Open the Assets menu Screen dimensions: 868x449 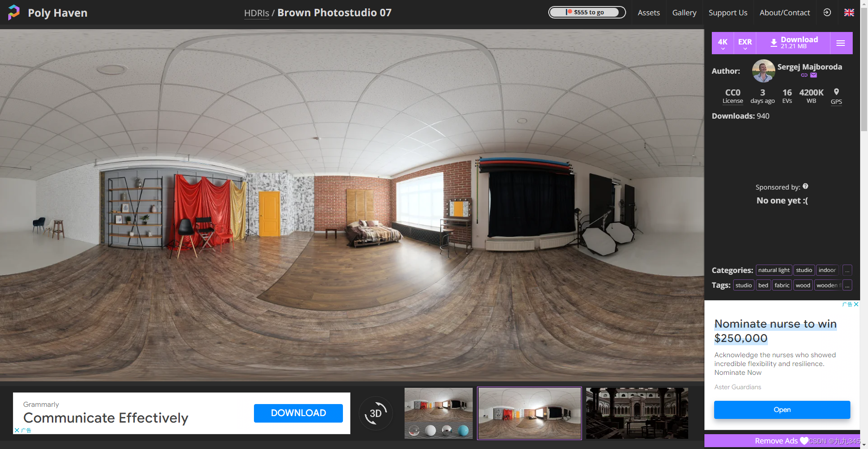tap(648, 13)
